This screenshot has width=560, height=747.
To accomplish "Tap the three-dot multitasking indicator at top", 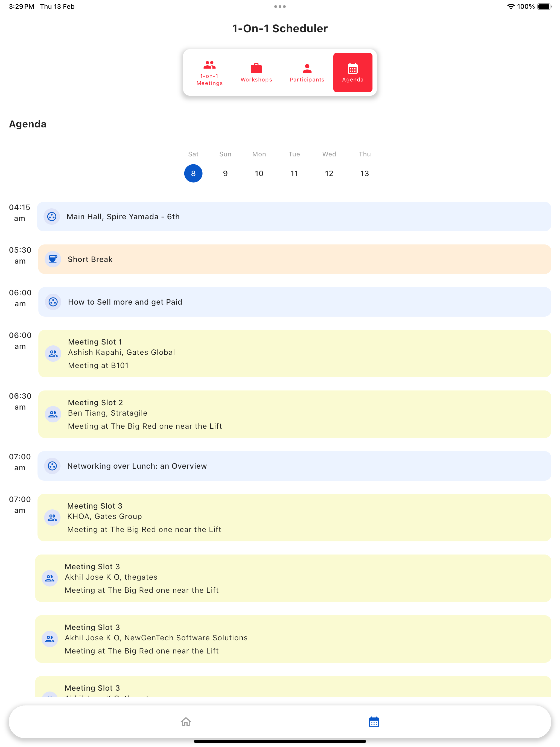I will point(280,6).
